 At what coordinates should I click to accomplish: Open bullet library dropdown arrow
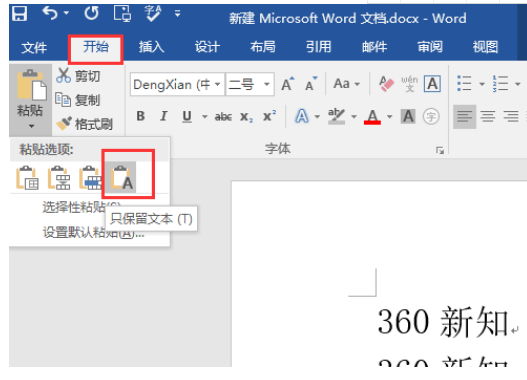pos(482,84)
